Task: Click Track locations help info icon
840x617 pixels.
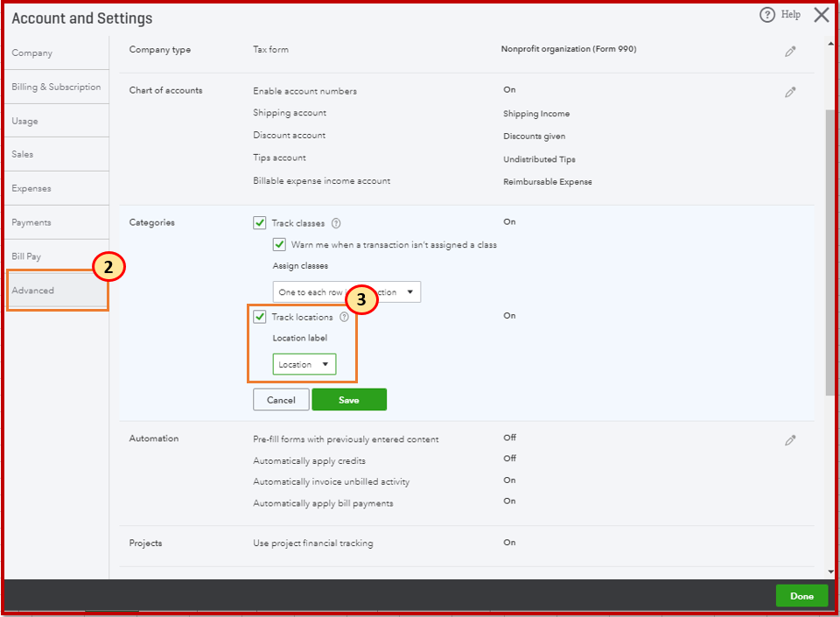Action: [x=344, y=317]
